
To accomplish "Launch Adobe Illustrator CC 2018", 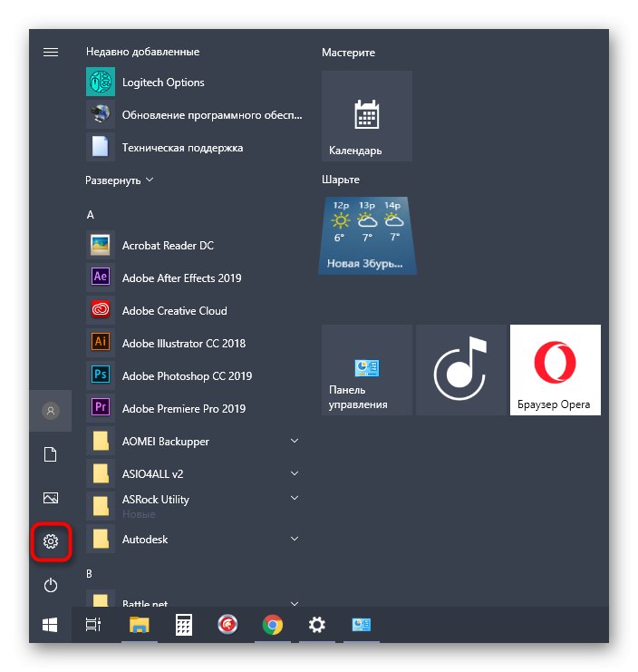I will pyautogui.click(x=184, y=344).
